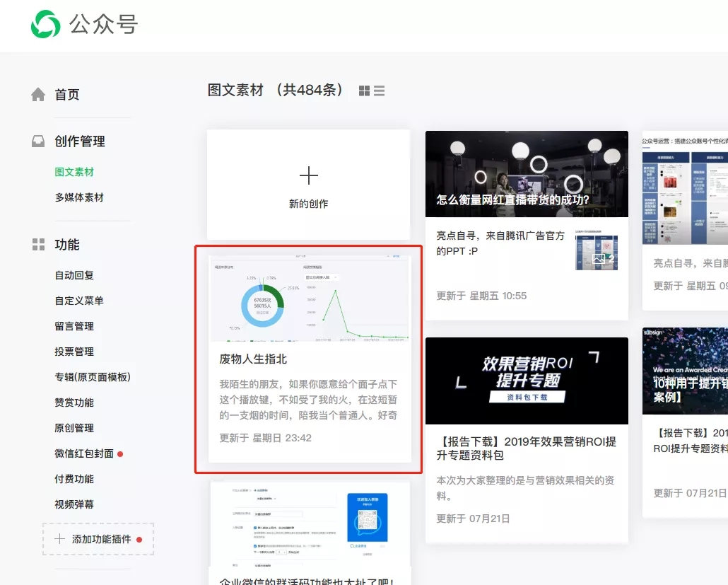Click the home icon beside 首页
This screenshot has height=585, width=728.
[x=38, y=95]
